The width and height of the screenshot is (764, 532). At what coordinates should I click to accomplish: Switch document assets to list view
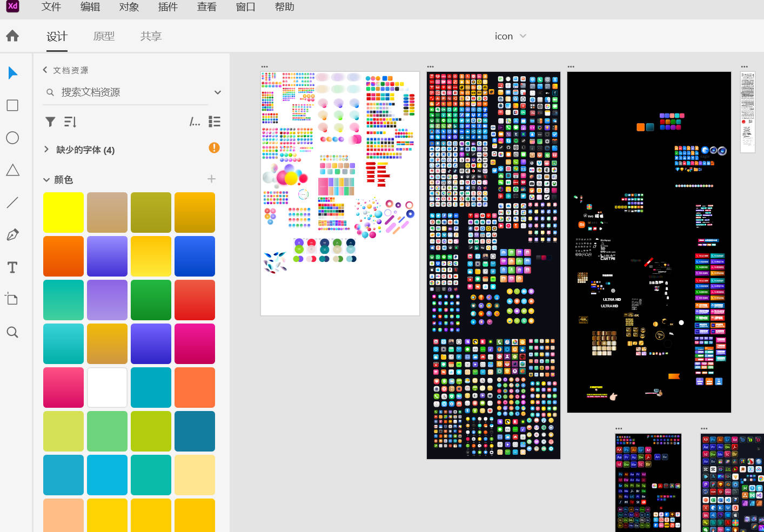(214, 122)
